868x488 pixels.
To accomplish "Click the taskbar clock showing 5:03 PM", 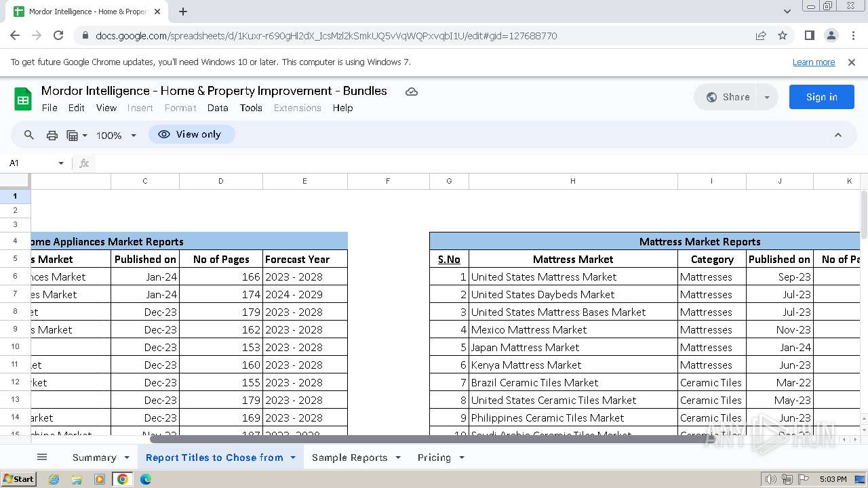I will coord(833,479).
